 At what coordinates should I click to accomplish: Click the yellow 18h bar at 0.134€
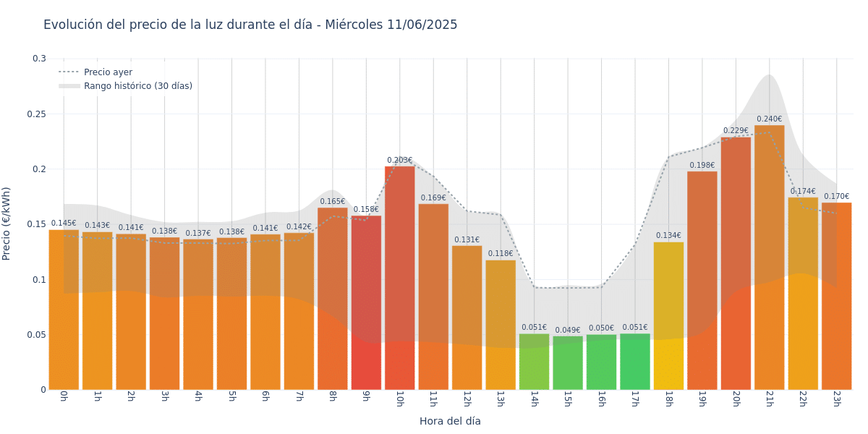[668, 316]
